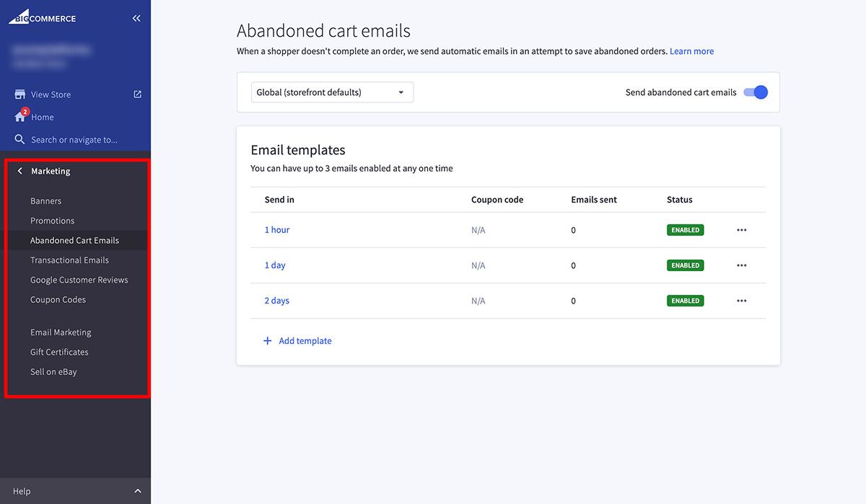This screenshot has height=504, width=866.
Task: Click Add template to create a new email
Action: 305,340
